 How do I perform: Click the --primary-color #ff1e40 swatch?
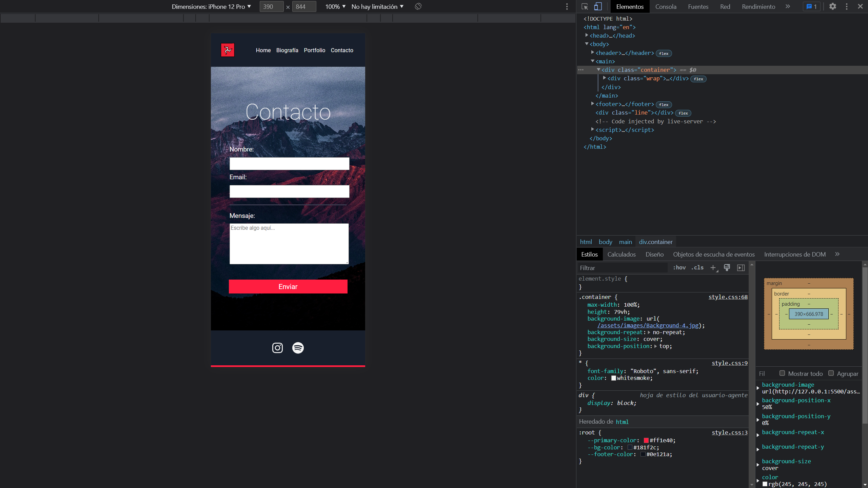(646, 440)
